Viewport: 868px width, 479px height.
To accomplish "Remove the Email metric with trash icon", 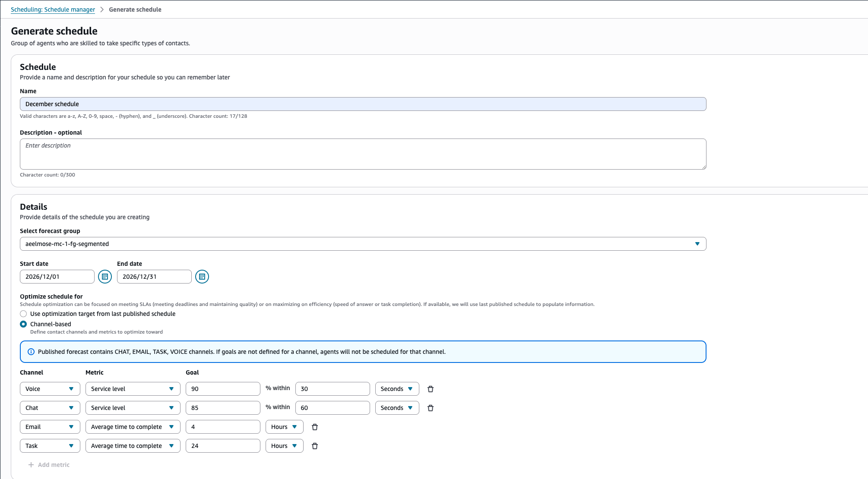I will pos(315,427).
